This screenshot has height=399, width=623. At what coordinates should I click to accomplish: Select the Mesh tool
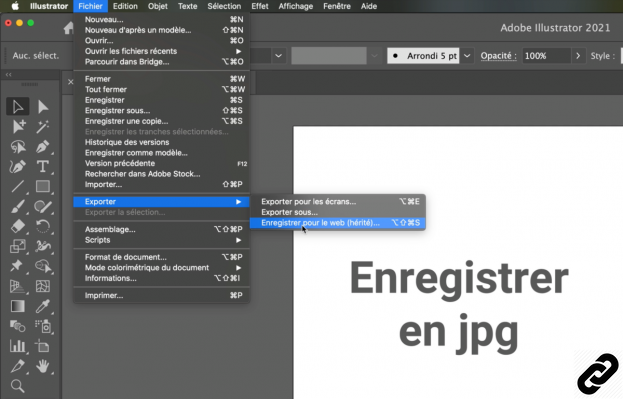point(43,286)
